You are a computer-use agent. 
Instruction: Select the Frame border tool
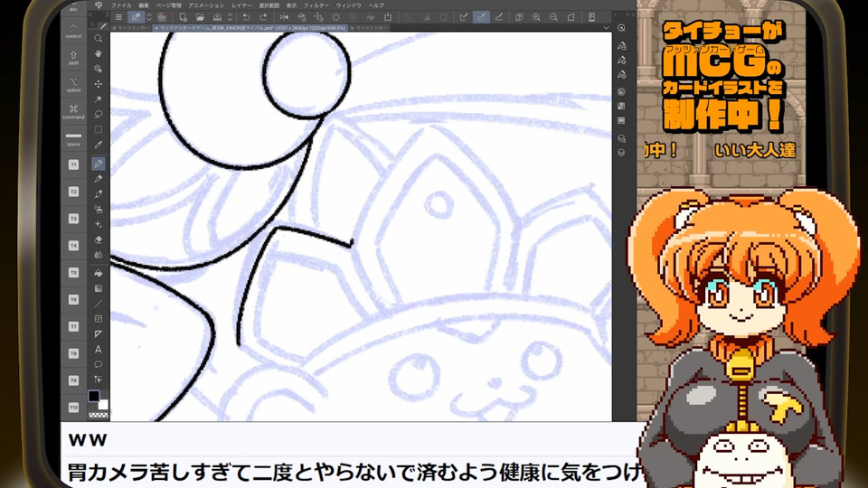coord(98,319)
